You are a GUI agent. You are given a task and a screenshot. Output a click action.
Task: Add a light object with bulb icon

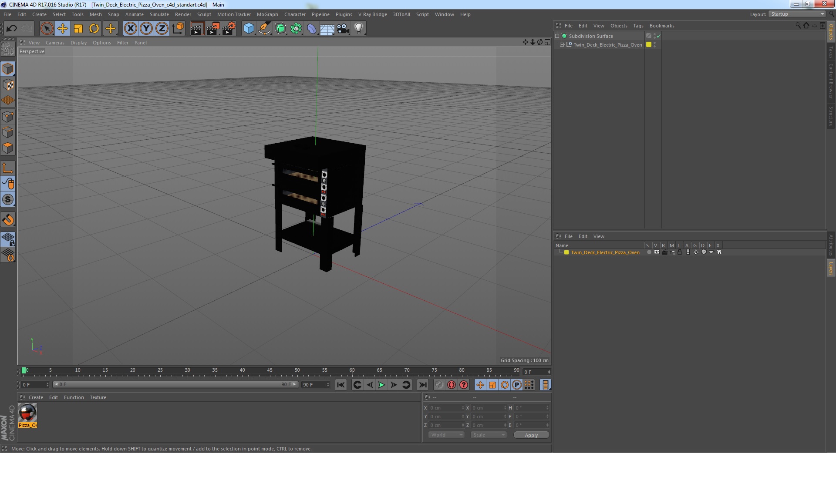point(358,29)
